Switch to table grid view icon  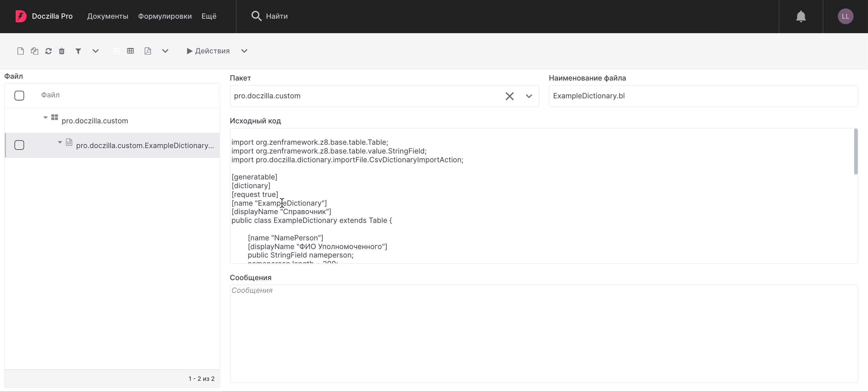pos(130,51)
